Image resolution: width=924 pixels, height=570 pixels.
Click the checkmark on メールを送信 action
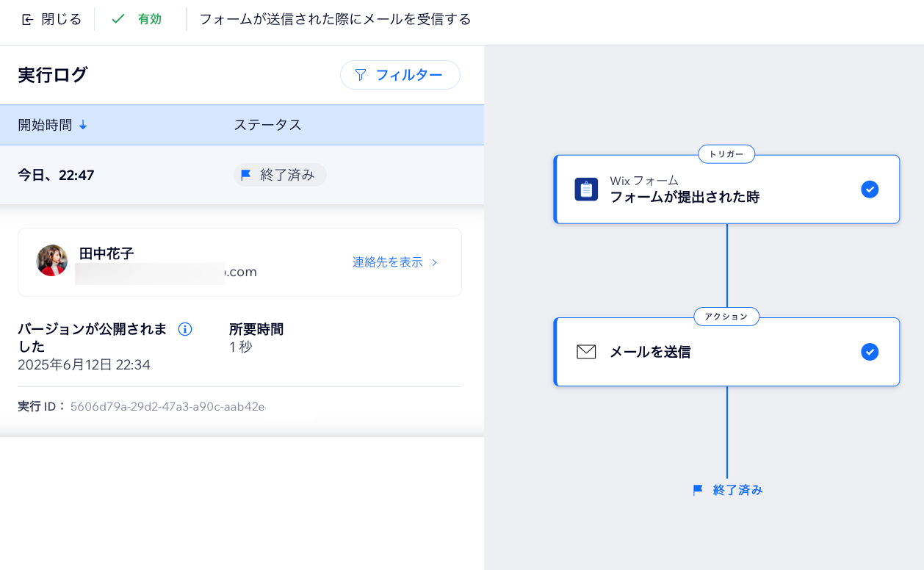pyautogui.click(x=869, y=352)
